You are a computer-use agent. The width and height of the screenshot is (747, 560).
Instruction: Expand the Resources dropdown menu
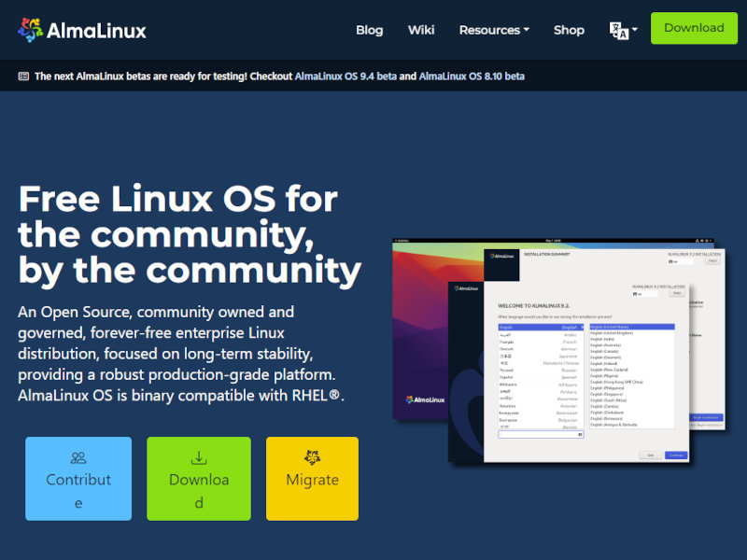pyautogui.click(x=494, y=30)
